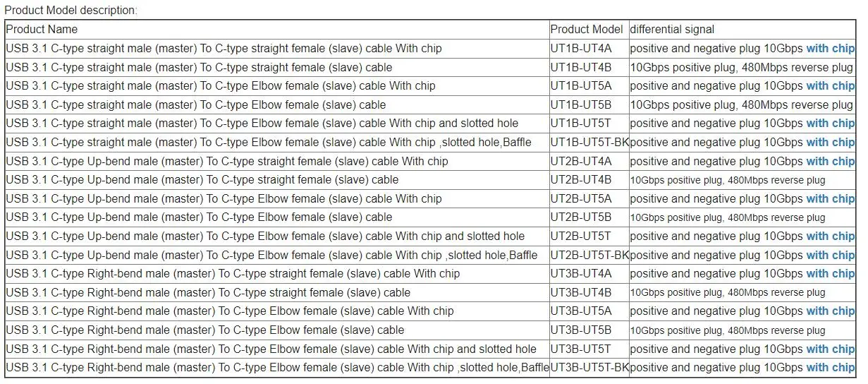
Task: Open 'with chip' link for UT1B-UT5A
Action: click(830, 86)
